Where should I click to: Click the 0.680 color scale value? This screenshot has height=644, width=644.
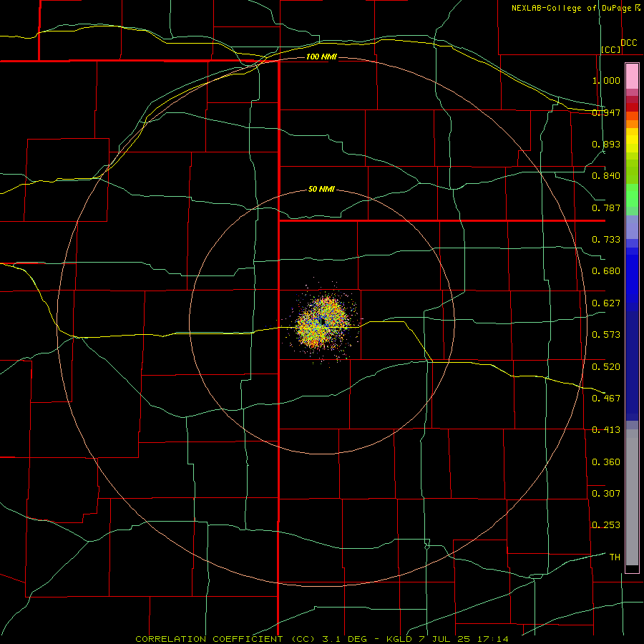click(606, 271)
